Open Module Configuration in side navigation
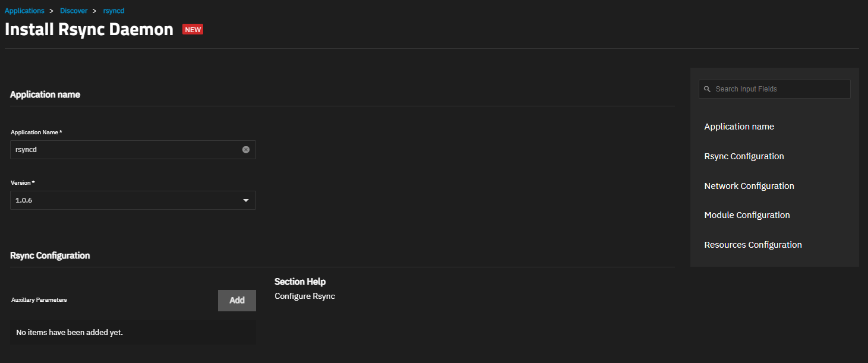 [747, 215]
